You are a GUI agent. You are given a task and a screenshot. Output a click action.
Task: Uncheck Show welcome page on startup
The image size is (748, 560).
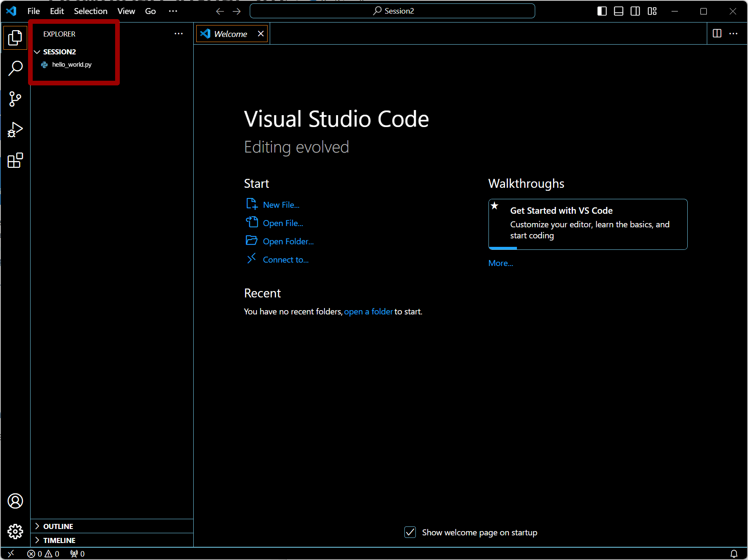click(x=410, y=532)
